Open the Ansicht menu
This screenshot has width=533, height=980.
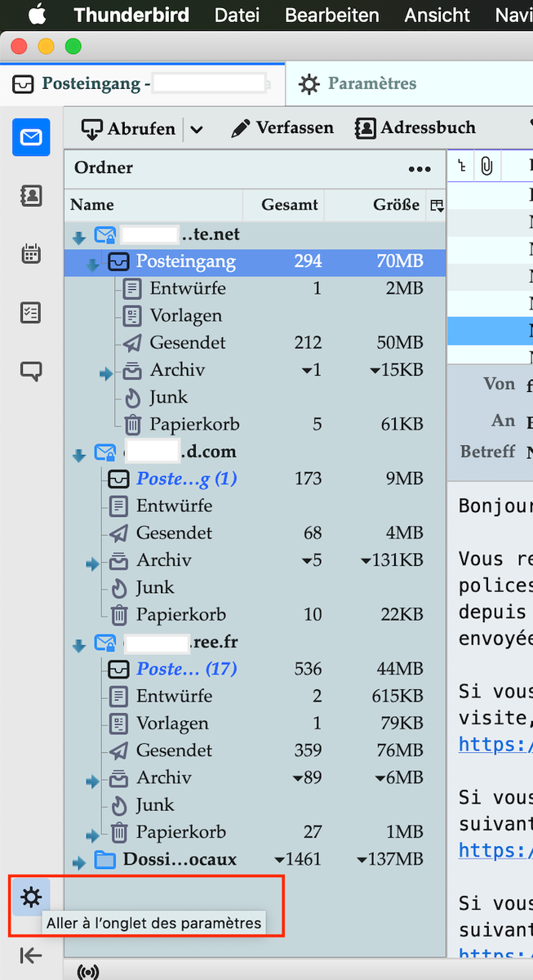point(437,15)
